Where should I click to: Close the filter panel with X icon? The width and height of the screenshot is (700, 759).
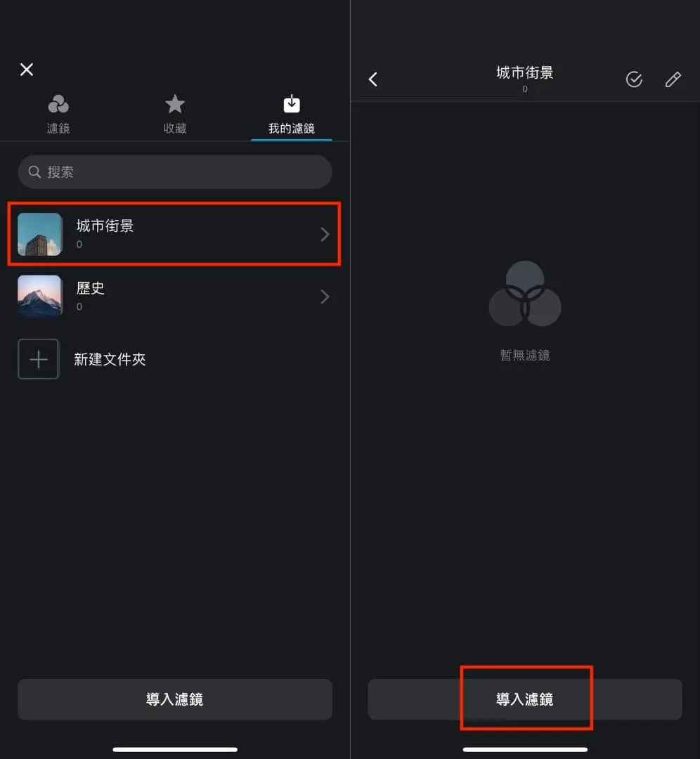point(27,70)
